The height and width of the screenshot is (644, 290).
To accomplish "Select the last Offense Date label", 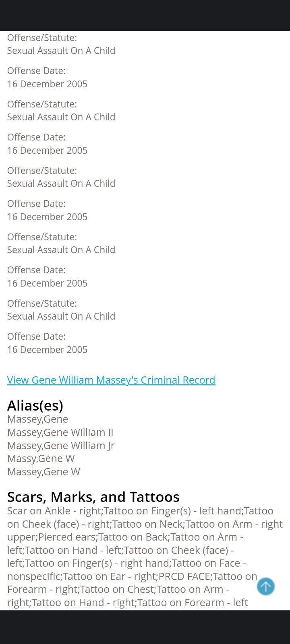I will (x=36, y=336).
